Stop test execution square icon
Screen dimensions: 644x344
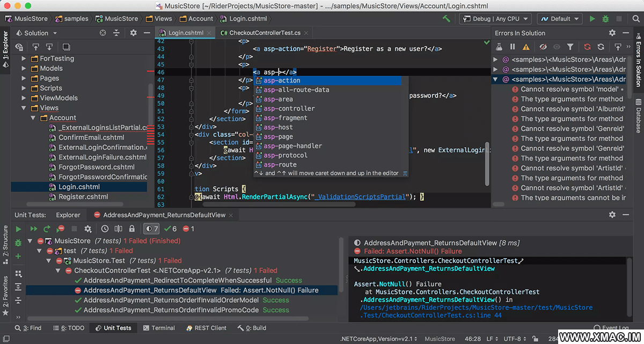point(75,229)
